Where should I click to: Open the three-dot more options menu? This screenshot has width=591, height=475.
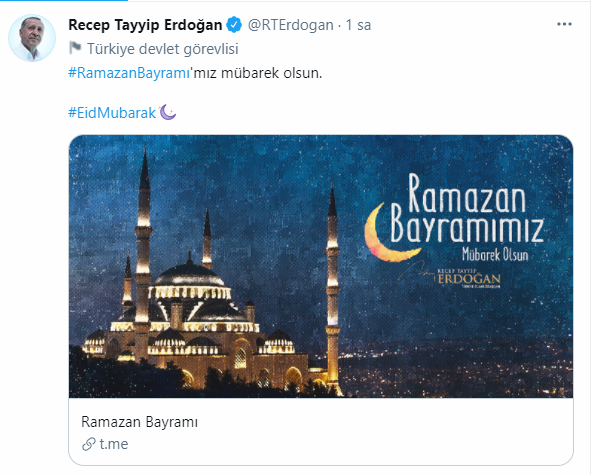point(564,24)
